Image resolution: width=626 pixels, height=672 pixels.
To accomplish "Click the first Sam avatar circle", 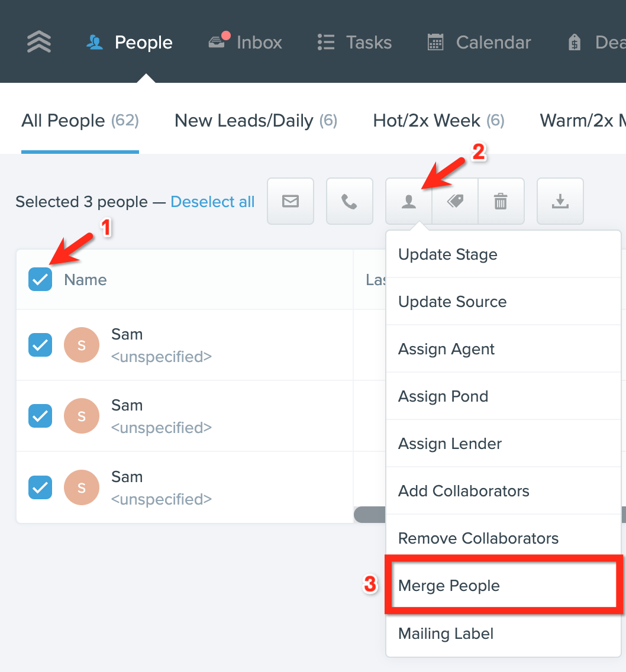I will [81, 344].
